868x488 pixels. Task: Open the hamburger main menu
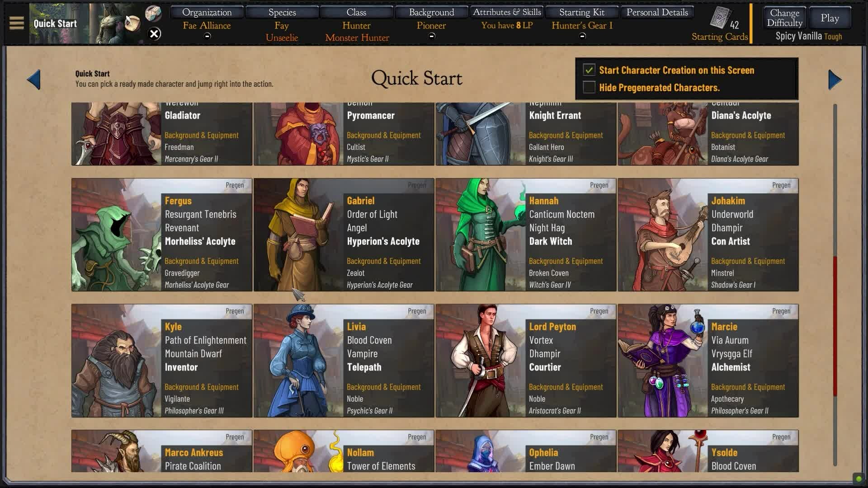(16, 23)
